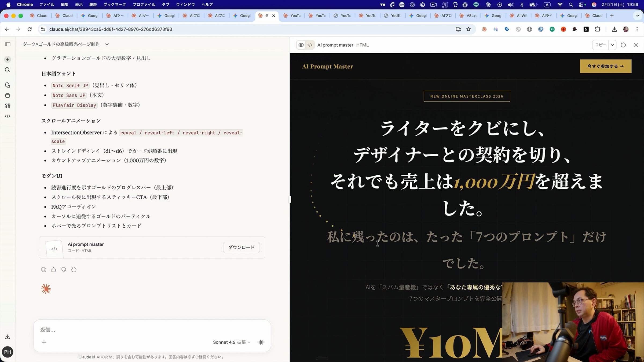Click the thumbs down feedback icon
This screenshot has height=362, width=644.
pyautogui.click(x=64, y=270)
